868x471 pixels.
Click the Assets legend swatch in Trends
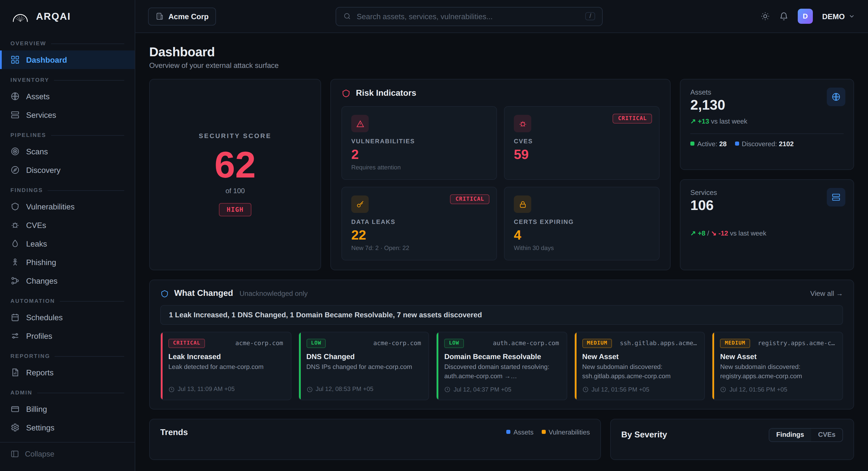tap(509, 432)
